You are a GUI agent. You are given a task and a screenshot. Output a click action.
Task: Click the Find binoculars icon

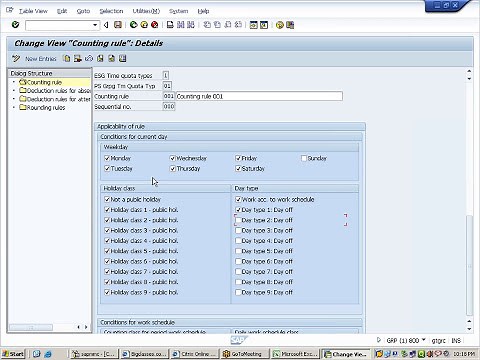pyautogui.click(x=180, y=25)
